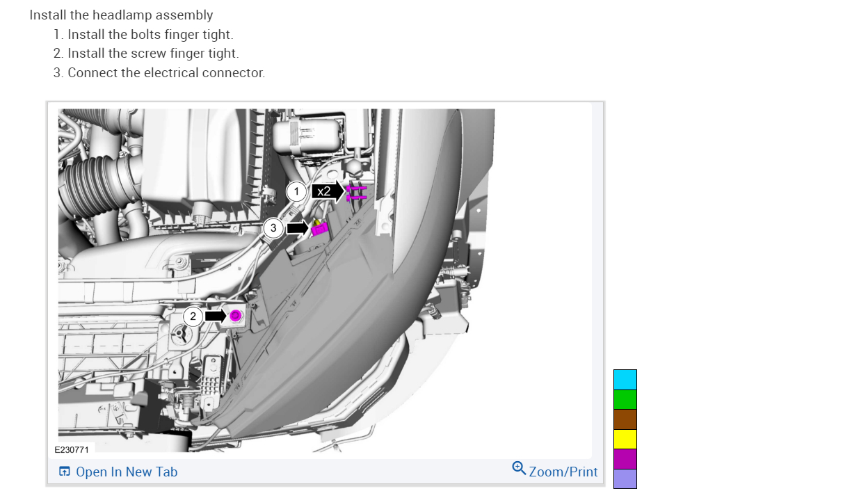Screen dimensions: 868x498
Task: Click the step 'Install the screw finger tight.'
Action: [153, 53]
